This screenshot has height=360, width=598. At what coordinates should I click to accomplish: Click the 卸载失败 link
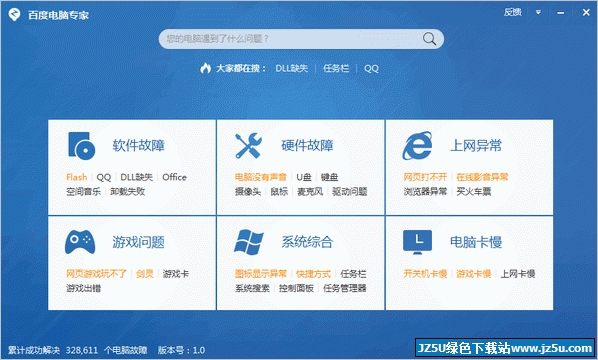click(x=128, y=191)
